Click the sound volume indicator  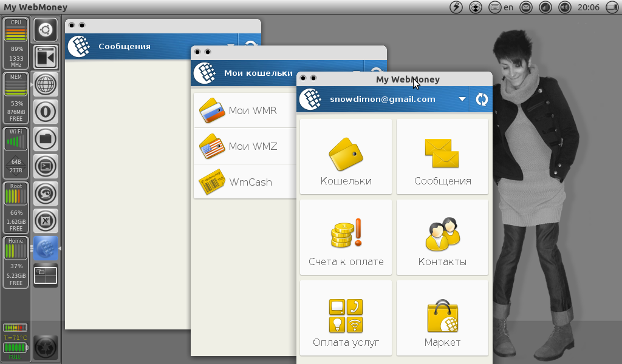564,7
